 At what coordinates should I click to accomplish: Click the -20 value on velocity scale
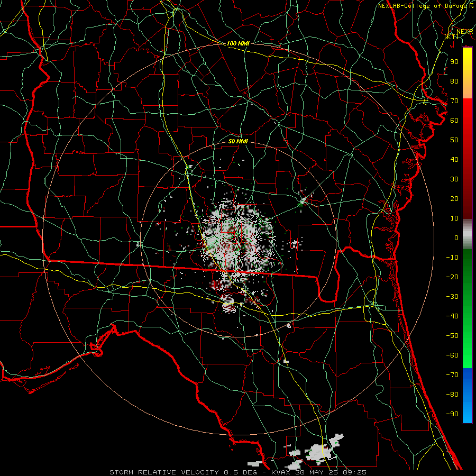[452, 277]
